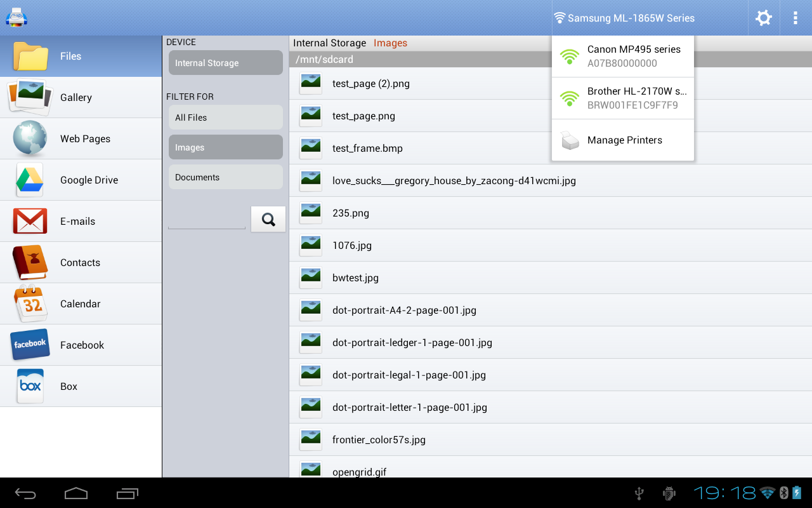Click the search magnifier button
Viewport: 812px width, 508px height.
(x=268, y=219)
